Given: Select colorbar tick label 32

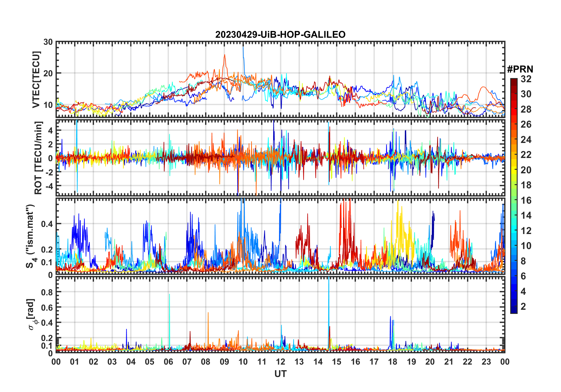Looking at the screenshot, I should (x=526, y=79).
